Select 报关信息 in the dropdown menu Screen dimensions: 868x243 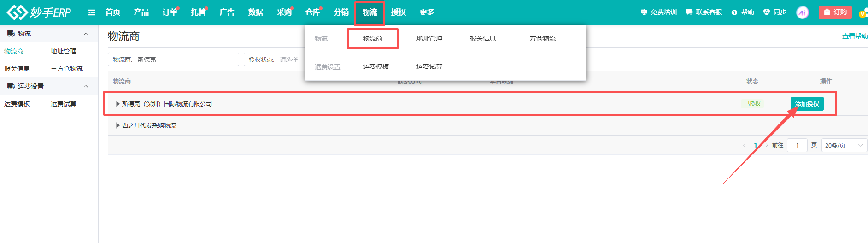pos(483,38)
